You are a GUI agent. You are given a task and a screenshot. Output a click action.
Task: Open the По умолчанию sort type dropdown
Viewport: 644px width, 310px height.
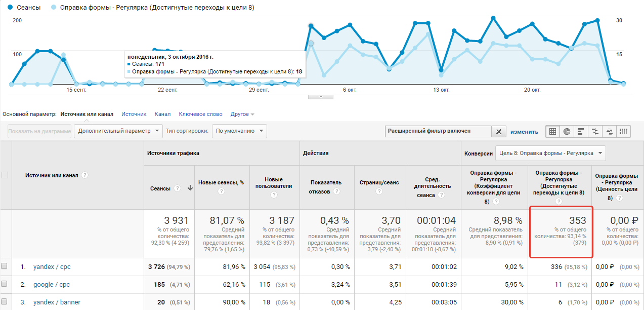point(239,131)
